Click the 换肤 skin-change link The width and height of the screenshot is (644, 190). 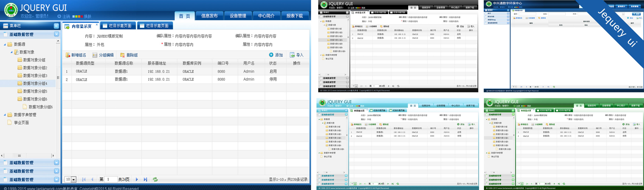[x=87, y=16]
